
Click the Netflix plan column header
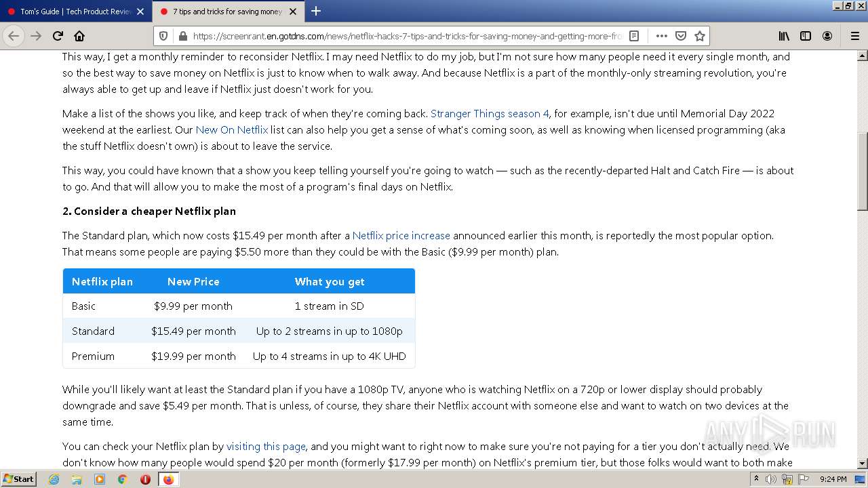tap(102, 281)
